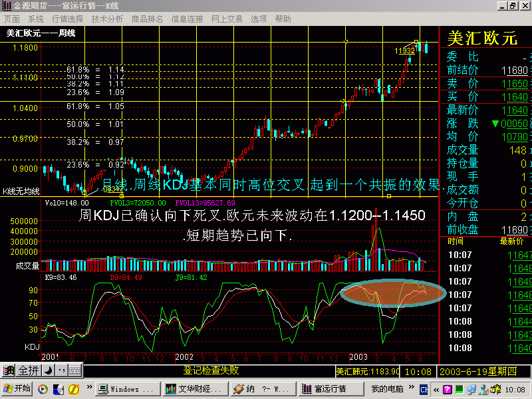Click the yellow arrows quick launch icon
Screen dimensions: 532x399
[x=74, y=389]
